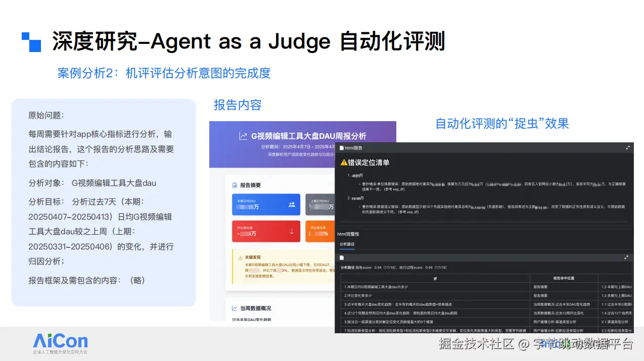This screenshot has width=644, height=361.
Task: Click the 掘金技术社区 watermark-free footer text 全球人工智能开发与应用大会
Action: [x=60, y=351]
